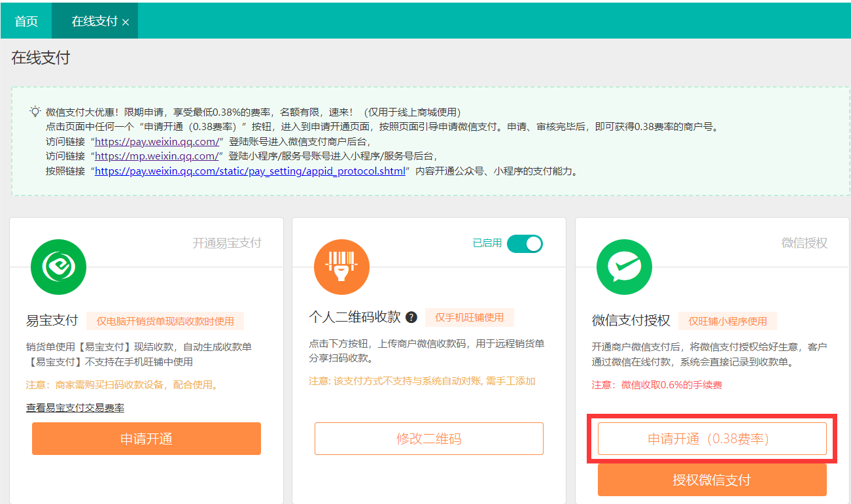Click the orange 申请开通 button for Yeepay
Viewport: 851px width, 504px height.
(147, 439)
